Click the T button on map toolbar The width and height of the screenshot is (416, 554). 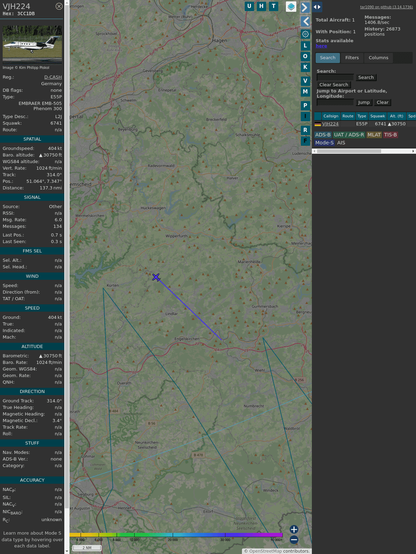pos(274,6)
